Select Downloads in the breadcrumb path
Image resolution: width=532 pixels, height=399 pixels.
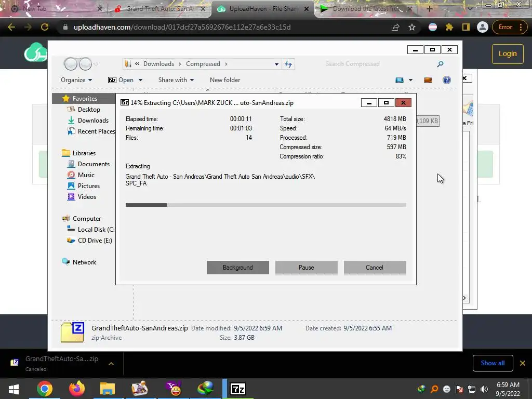click(x=158, y=64)
